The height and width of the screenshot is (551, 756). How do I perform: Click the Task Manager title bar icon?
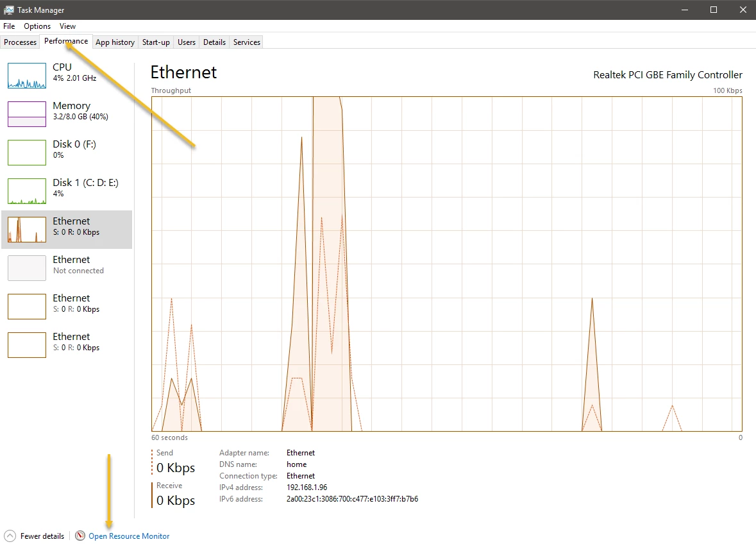(9, 10)
